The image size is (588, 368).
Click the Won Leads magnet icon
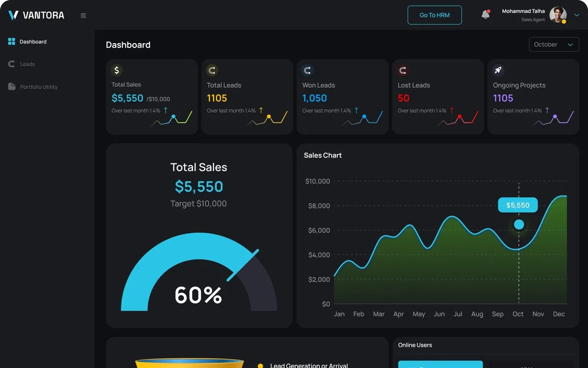[x=308, y=71]
